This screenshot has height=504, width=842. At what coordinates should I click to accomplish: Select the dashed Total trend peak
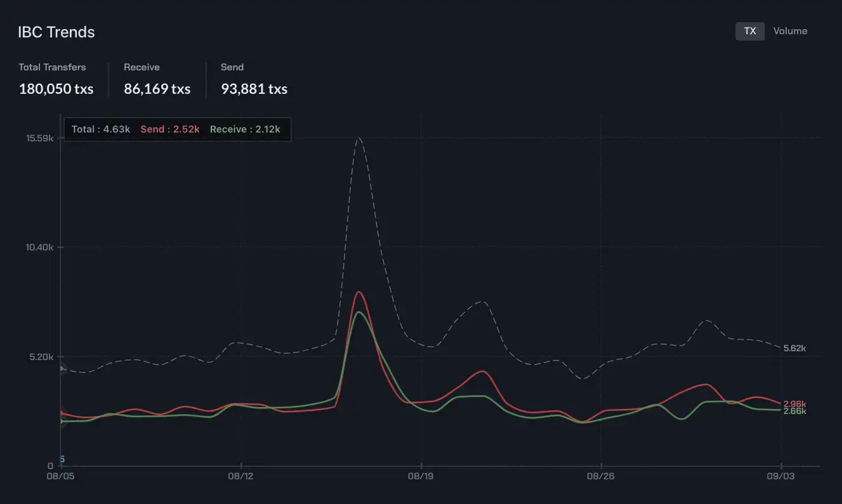[x=360, y=138]
